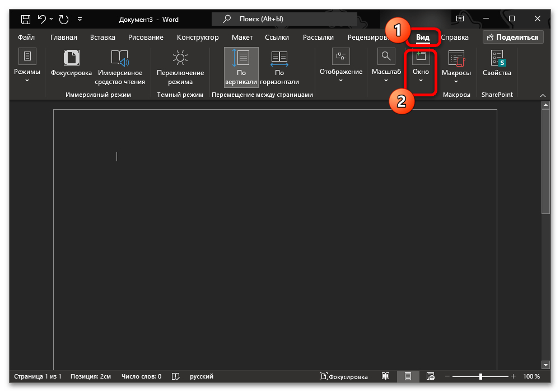Click the Поделиться button
560x392 pixels.
coord(512,38)
